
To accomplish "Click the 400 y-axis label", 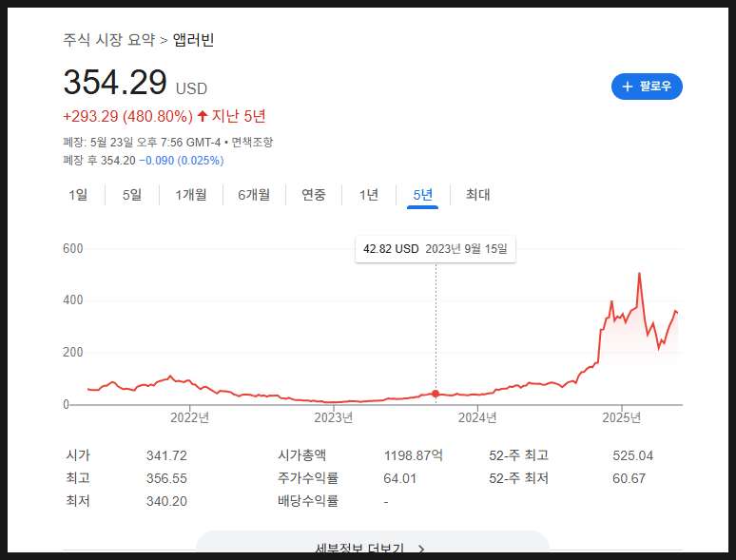I will tap(73, 299).
